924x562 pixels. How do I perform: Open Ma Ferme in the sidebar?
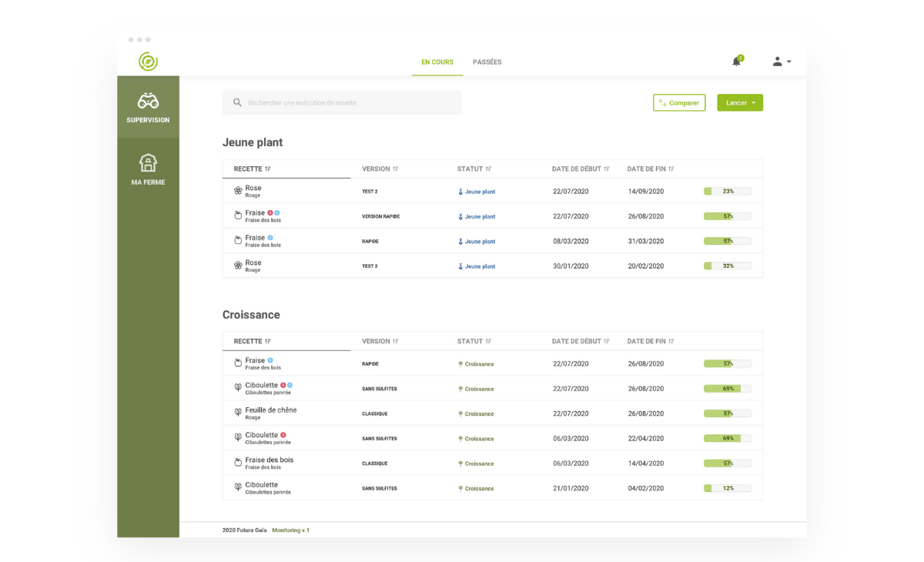click(x=148, y=169)
